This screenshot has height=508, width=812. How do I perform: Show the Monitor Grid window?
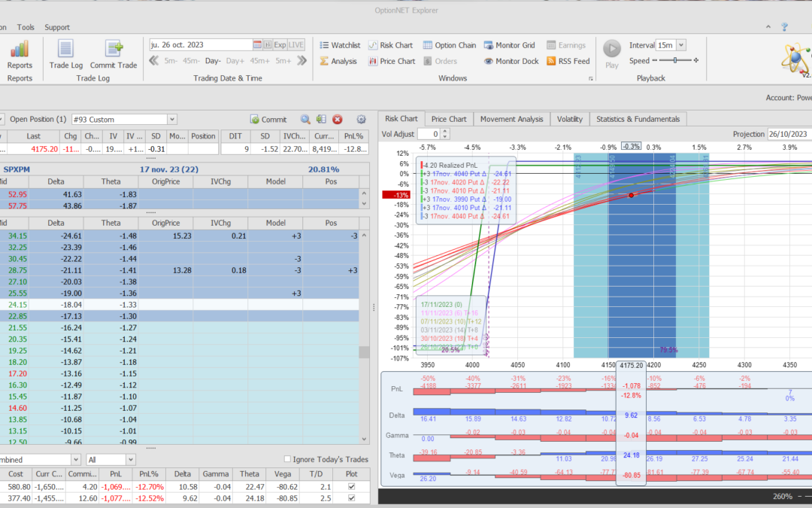click(x=509, y=45)
